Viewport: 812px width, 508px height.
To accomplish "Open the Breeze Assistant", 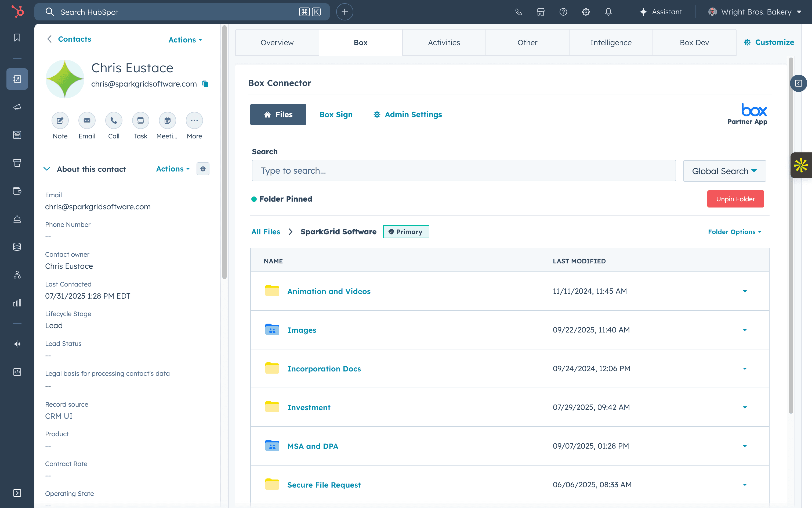I will [x=661, y=12].
